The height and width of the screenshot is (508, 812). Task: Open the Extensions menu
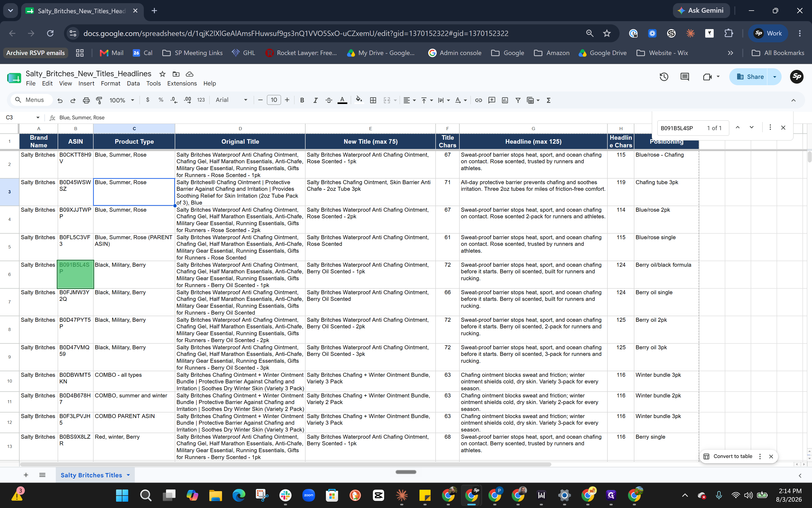coord(182,83)
